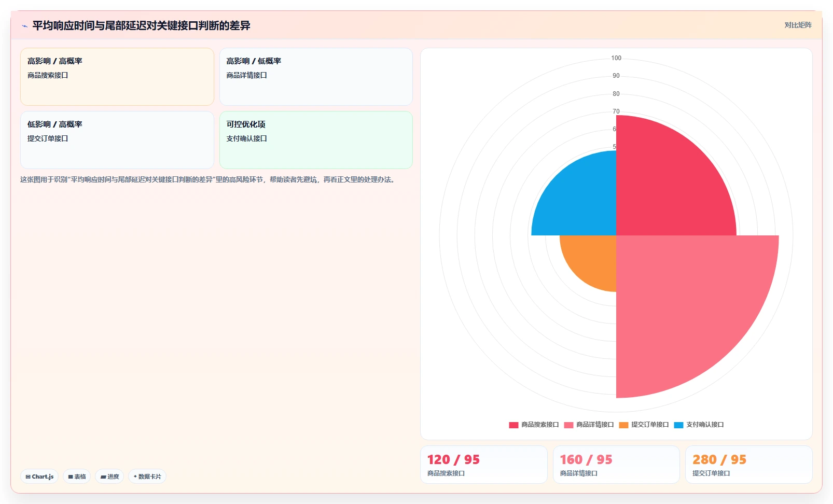833x504 pixels.
Task: Click the 数据卡片 tag
Action: 147,477
